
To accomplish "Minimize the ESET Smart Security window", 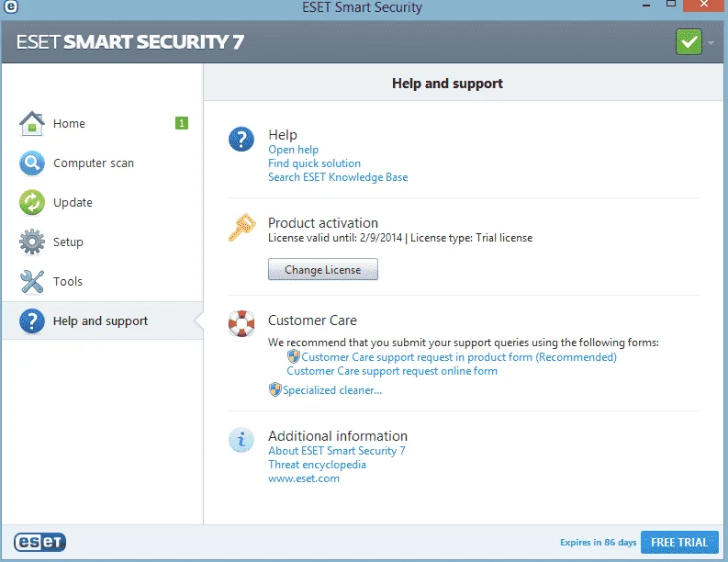I will [x=646, y=6].
